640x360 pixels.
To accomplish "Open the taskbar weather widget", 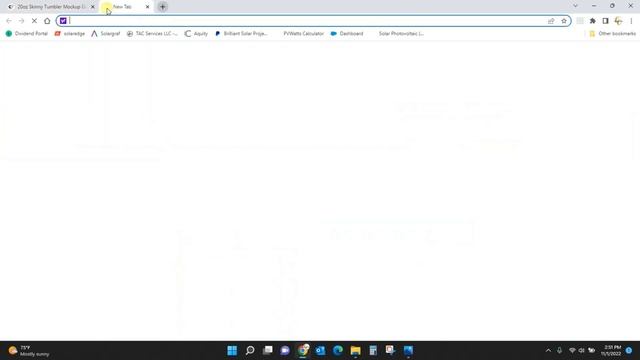I will 29,350.
